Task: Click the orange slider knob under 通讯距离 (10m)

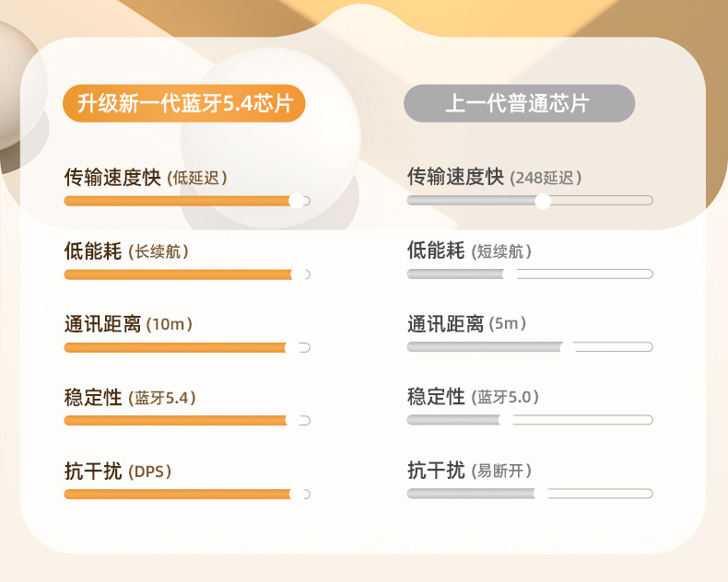Action: coord(293,347)
